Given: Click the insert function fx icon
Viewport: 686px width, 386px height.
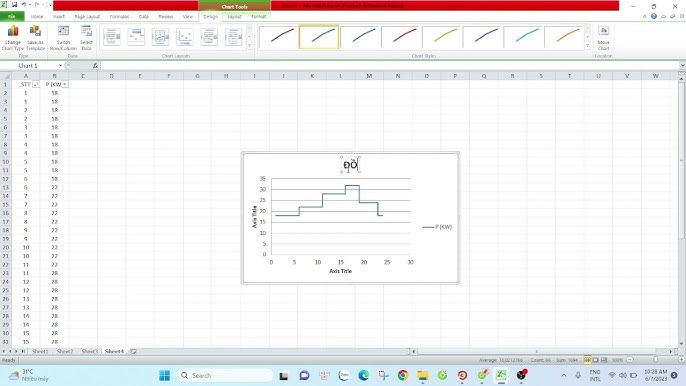Looking at the screenshot, I should pos(95,66).
